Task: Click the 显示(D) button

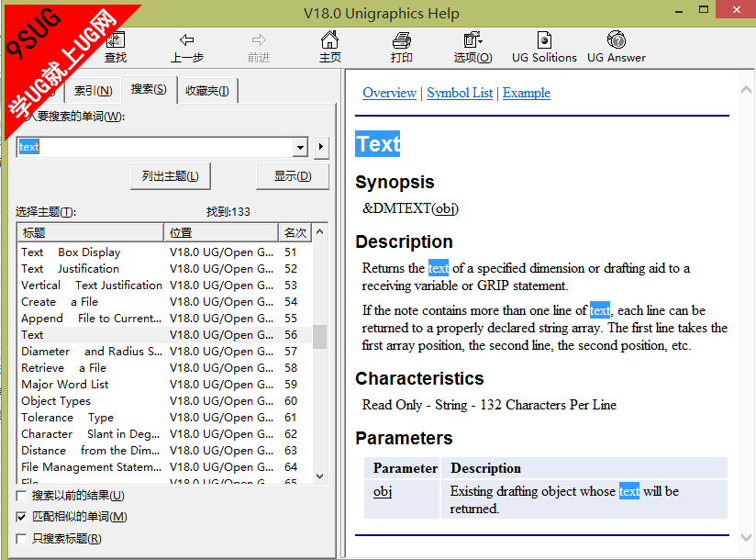Action: pyautogui.click(x=293, y=176)
